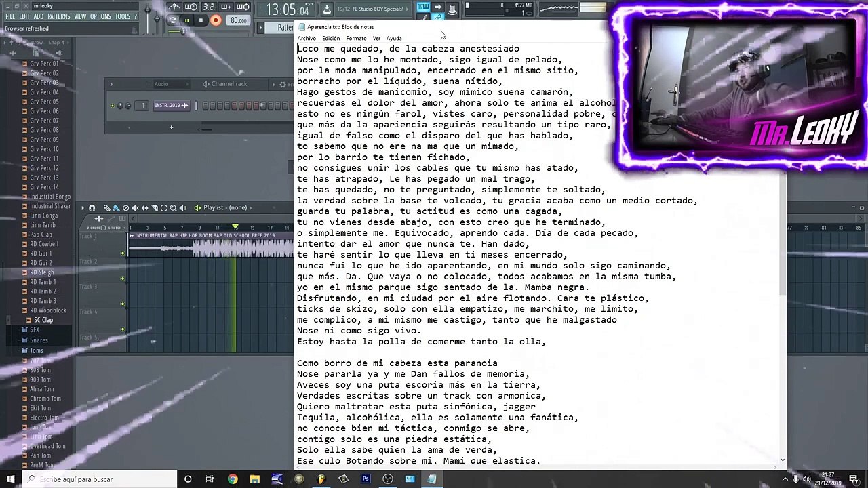Mute Track 1 using its green light
The width and height of the screenshot is (868, 488).
coord(123,253)
